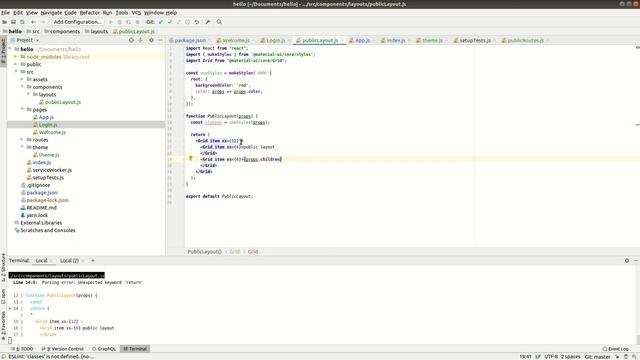Select README.md in project tree
Viewport: 640px width, 360px height.
click(x=41, y=208)
